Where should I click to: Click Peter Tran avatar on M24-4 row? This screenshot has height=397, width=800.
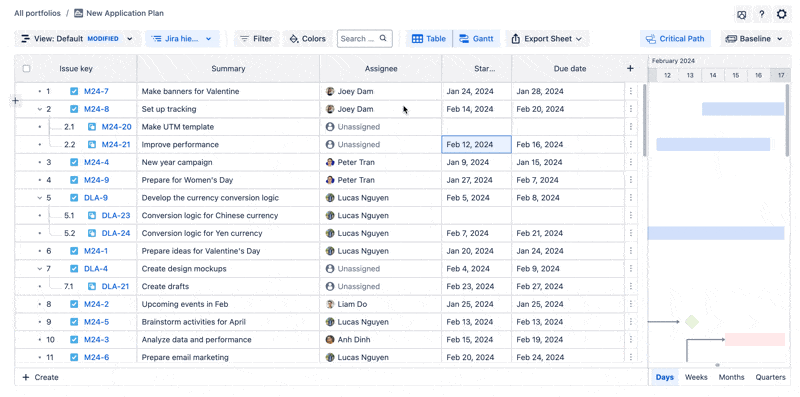(330, 162)
